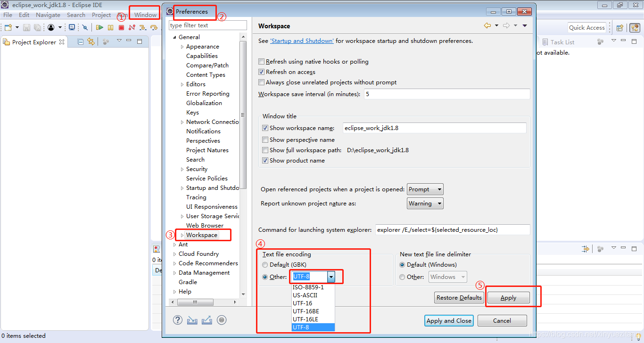Select Other line delimiter radio button
The image size is (644, 343).
click(402, 277)
